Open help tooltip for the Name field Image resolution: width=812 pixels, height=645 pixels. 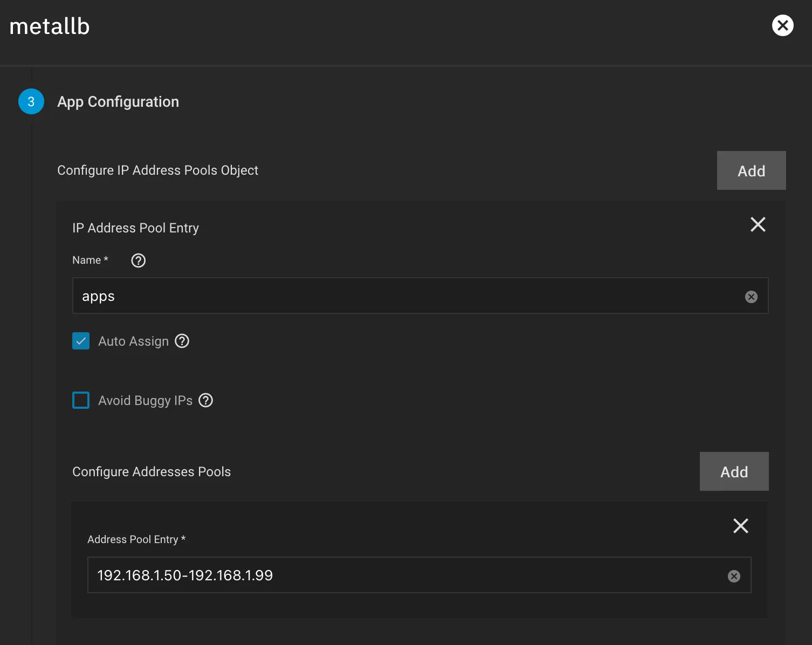tap(139, 260)
